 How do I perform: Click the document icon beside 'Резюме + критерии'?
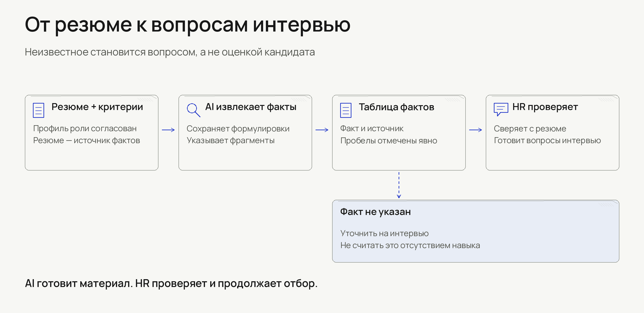(38, 110)
